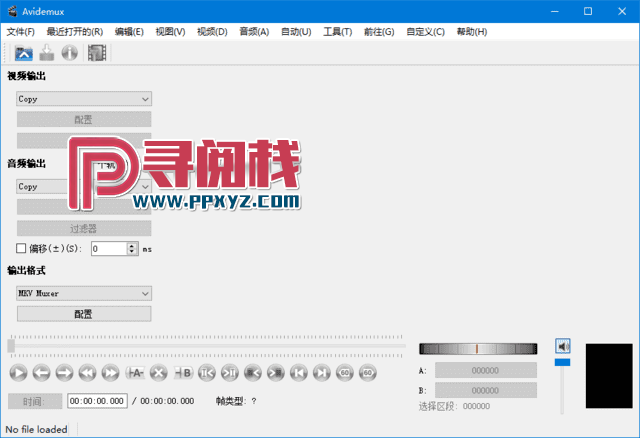Click the offset value field showing 0
The height and width of the screenshot is (438, 640).
click(109, 249)
